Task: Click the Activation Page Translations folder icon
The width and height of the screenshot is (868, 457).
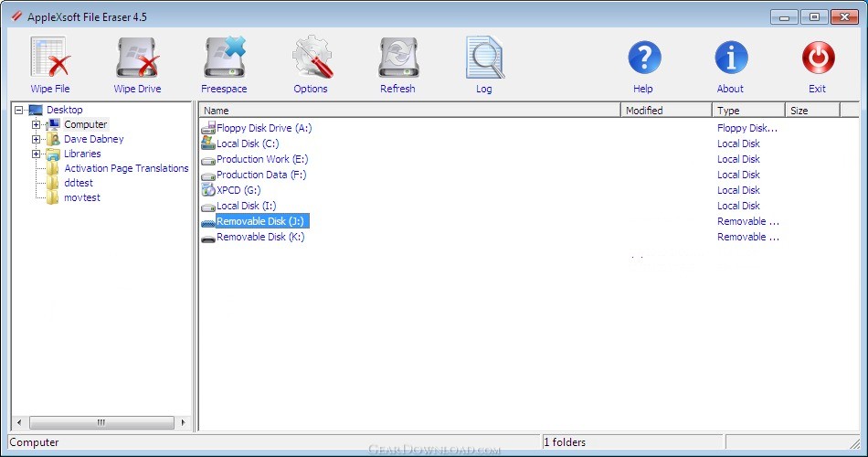Action: (x=53, y=168)
